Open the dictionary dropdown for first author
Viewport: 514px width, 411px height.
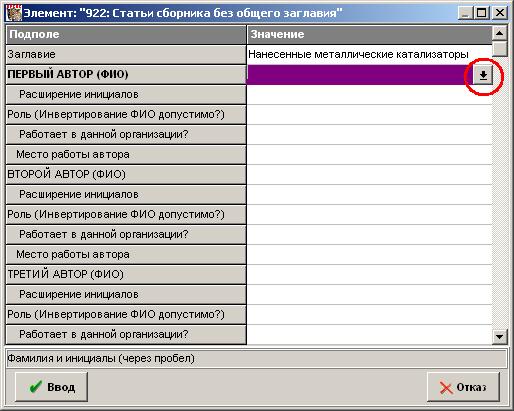click(483, 75)
